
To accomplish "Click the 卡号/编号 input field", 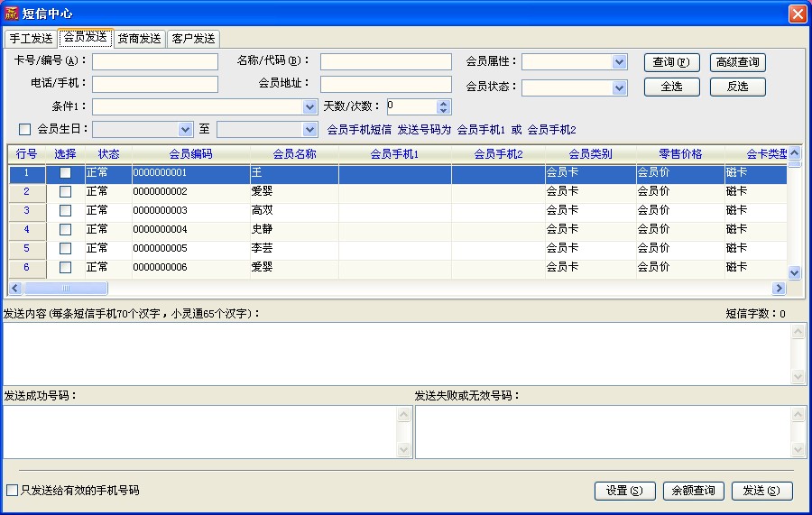I will (x=155, y=61).
